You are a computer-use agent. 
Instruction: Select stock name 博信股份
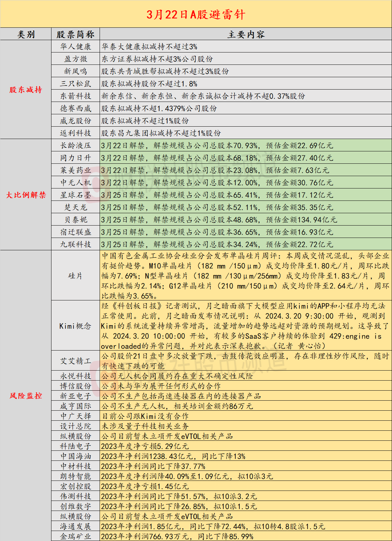click(76, 386)
